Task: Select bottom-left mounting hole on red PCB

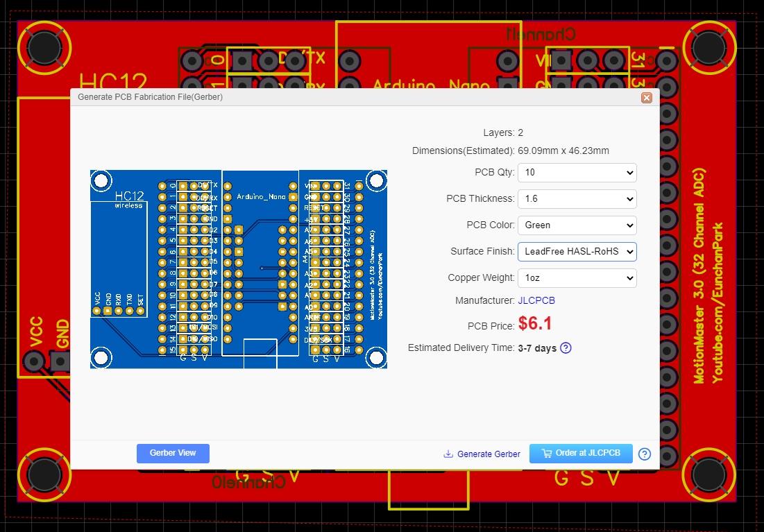Action: coord(44,475)
